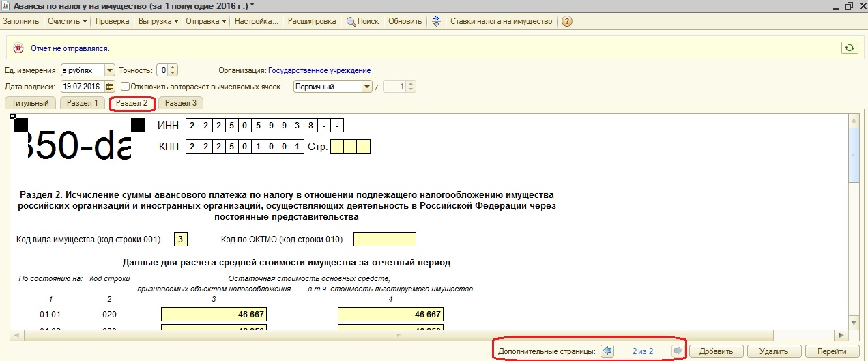Expand the Ед. измерения dropdown
Viewport: 868px width, 361px height.
(x=109, y=70)
